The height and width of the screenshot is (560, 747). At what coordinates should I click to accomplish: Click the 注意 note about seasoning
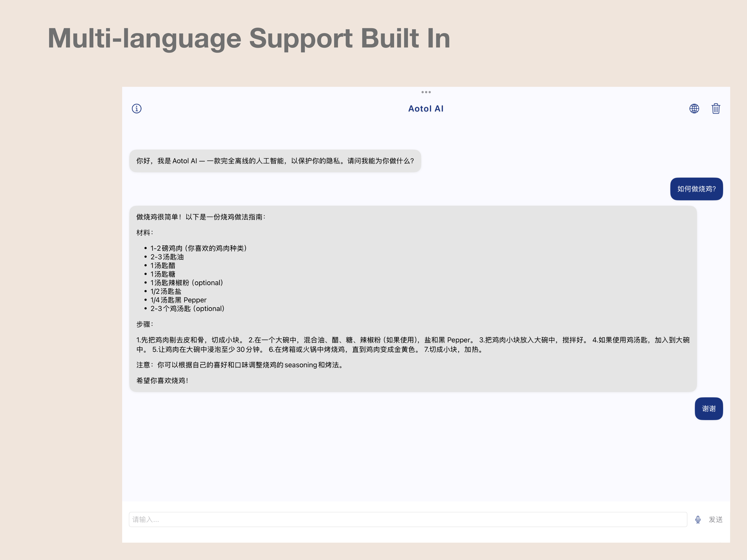[x=240, y=365]
